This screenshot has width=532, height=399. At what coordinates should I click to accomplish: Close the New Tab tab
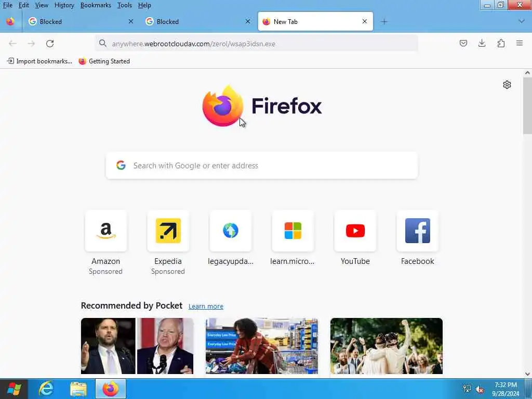(365, 21)
